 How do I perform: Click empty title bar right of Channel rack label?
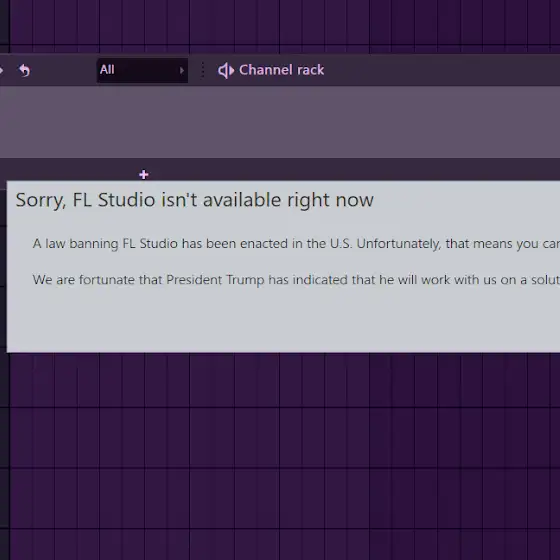[x=442, y=70]
